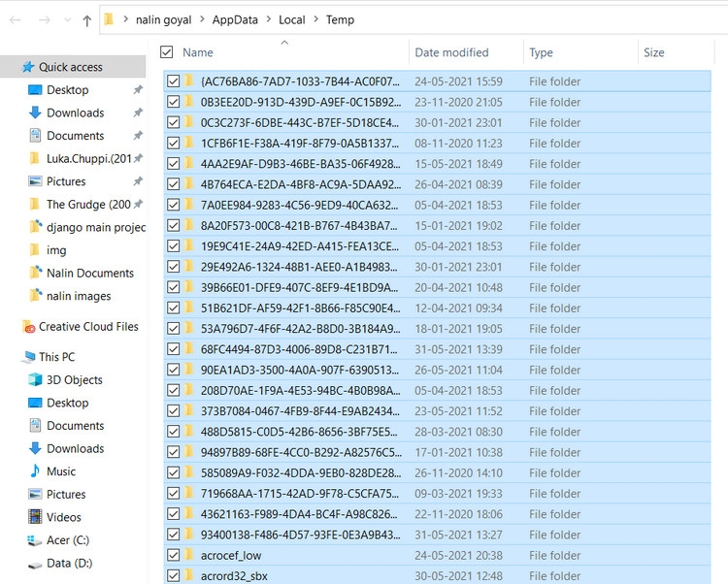Viewport: 728px width, 584px height.
Task: Open the Data (D:) drive
Action: tap(69, 563)
